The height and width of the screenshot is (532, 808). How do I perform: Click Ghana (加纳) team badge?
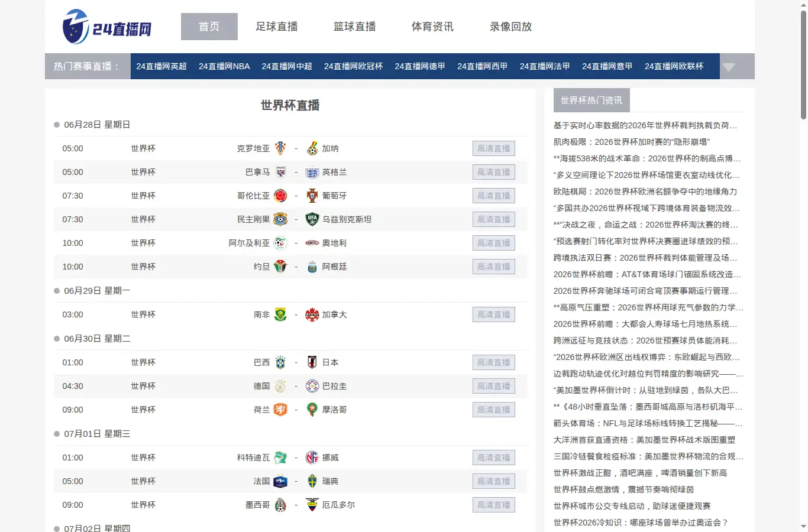coord(312,148)
